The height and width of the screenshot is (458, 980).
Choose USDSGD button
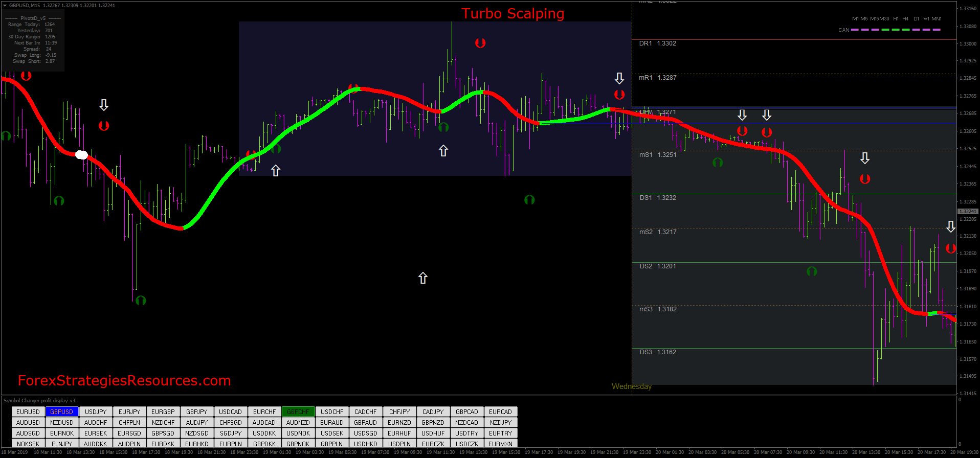(x=366, y=433)
